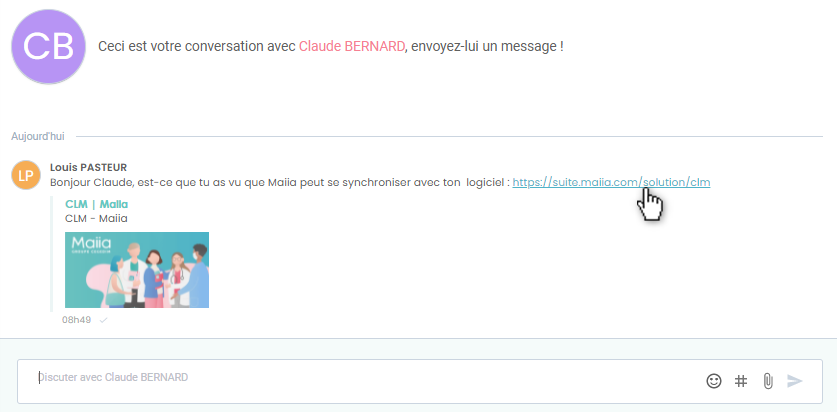Click the "CLM | Maiia" preview title
Viewport: 837px width, 412px height.
96,204
